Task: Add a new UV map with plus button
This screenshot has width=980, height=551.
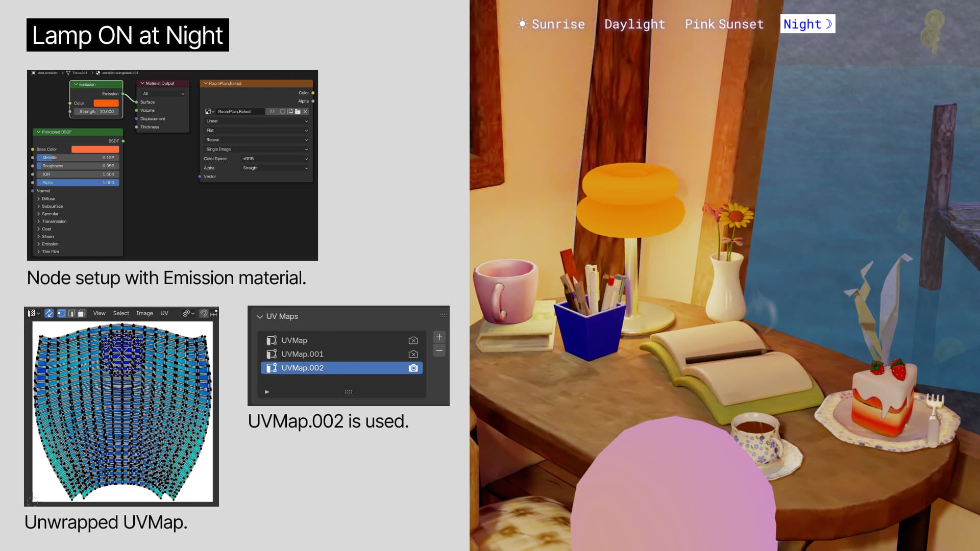Action: coord(439,337)
